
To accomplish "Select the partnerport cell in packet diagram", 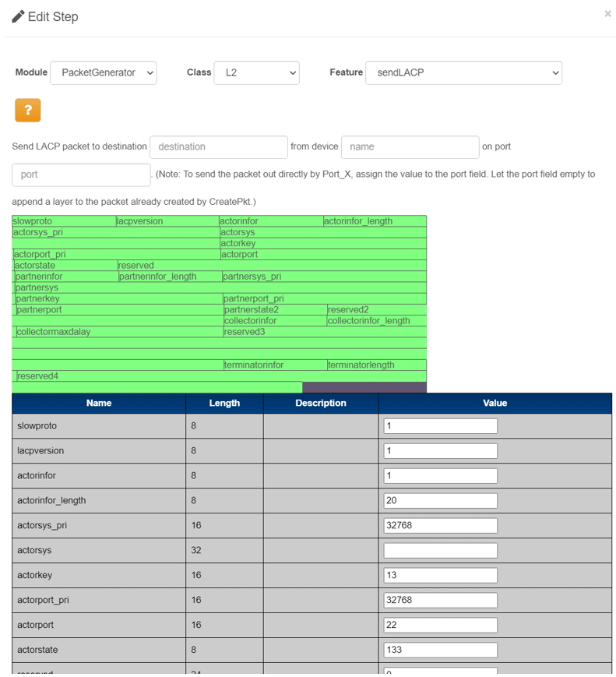I will (x=120, y=309).
